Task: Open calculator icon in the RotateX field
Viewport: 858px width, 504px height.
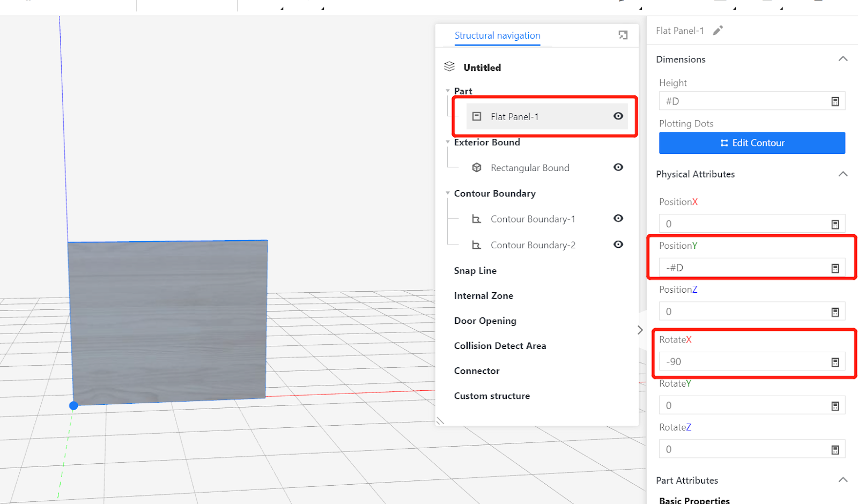Action: pos(835,362)
